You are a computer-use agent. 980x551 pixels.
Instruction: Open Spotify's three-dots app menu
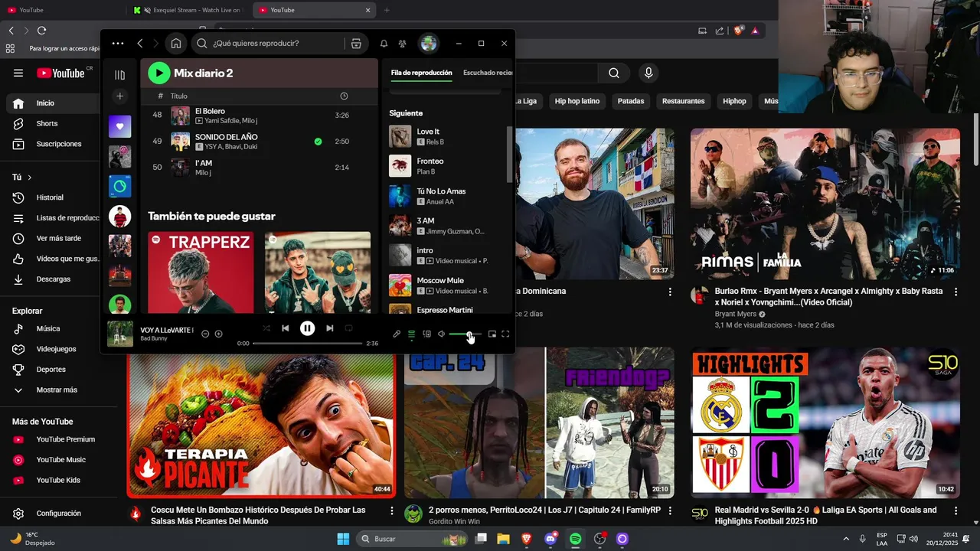[x=117, y=44]
